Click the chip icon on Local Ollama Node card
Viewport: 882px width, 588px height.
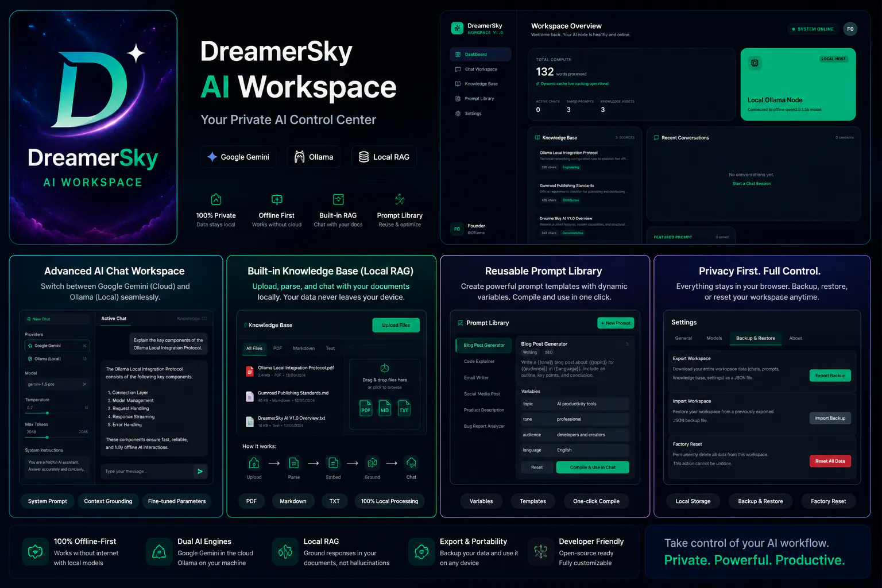(x=755, y=63)
